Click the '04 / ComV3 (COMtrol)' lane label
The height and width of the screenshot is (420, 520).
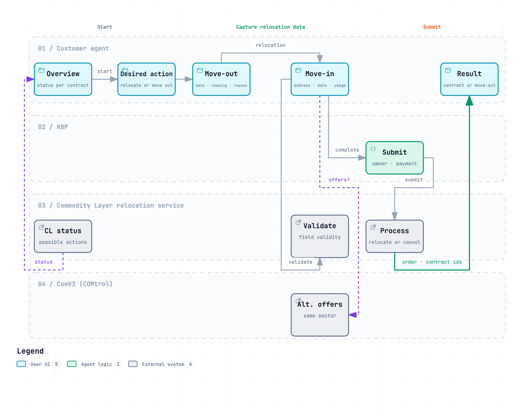click(75, 284)
